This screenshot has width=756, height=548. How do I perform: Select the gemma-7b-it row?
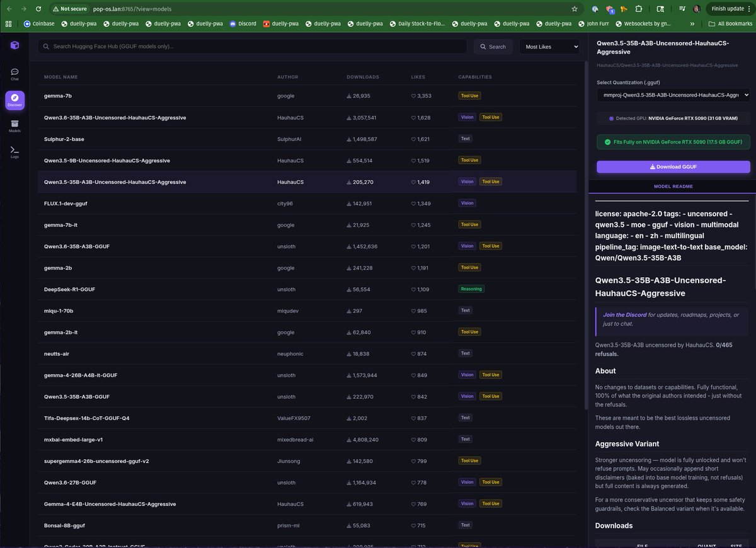(x=307, y=224)
